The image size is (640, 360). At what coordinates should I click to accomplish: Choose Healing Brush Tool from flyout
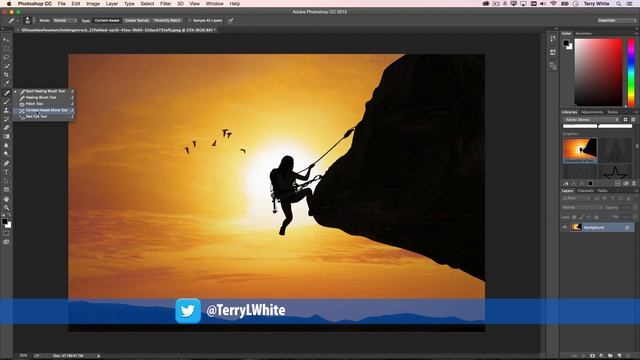point(43,98)
